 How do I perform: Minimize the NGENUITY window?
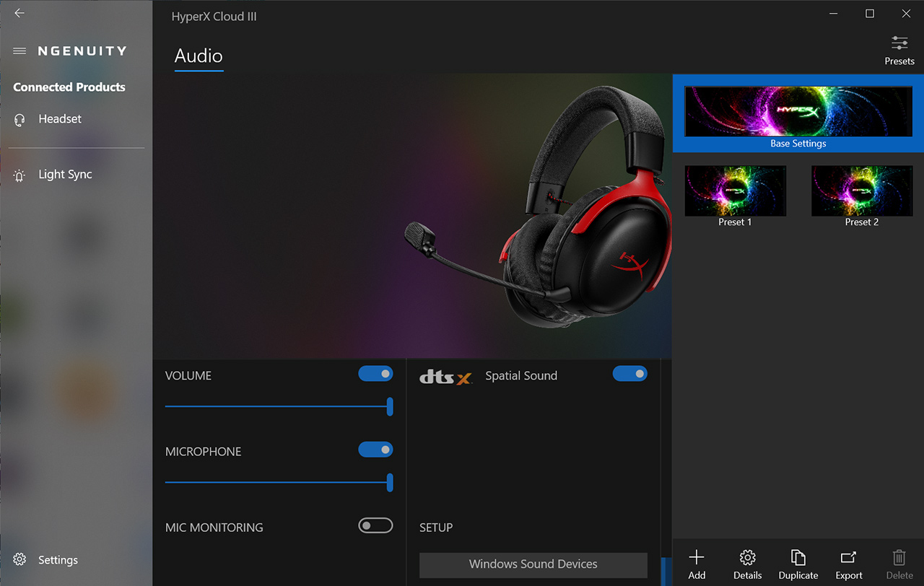point(834,14)
